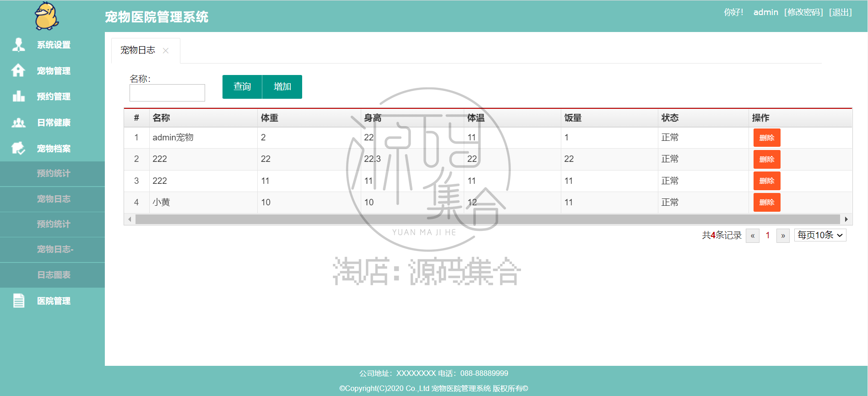The height and width of the screenshot is (396, 868).
Task: Focus the 名称 search input
Action: pyautogui.click(x=167, y=93)
